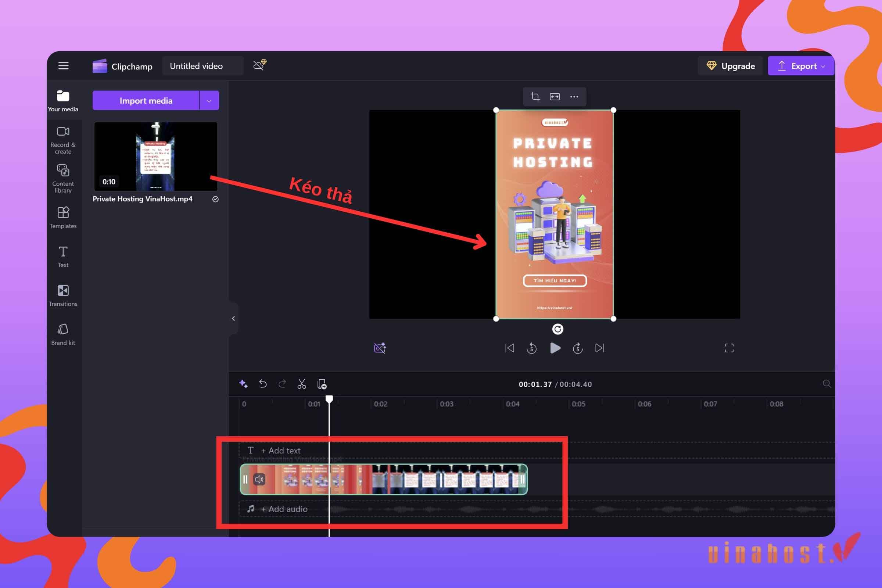Click the bottom-right resize handle of preview

(613, 319)
